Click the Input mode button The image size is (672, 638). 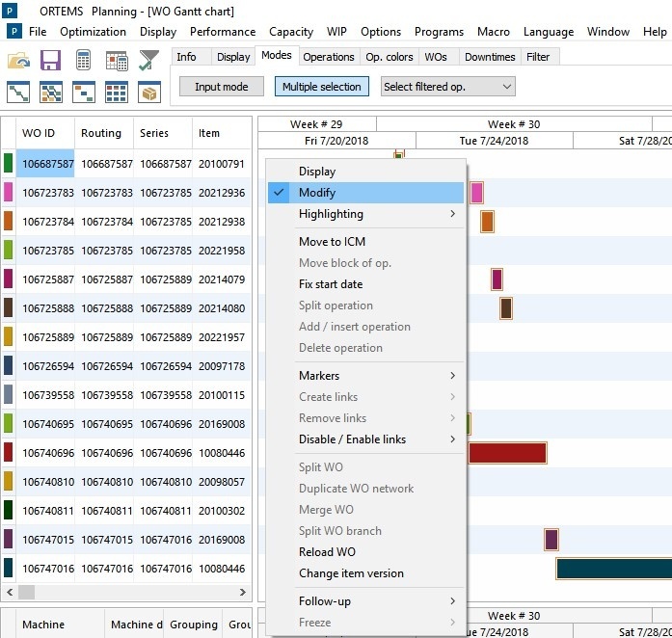(x=221, y=87)
